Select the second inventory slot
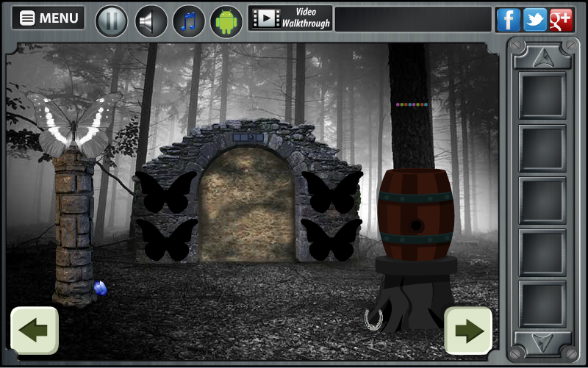This screenshot has width=588, height=368. pos(542,148)
